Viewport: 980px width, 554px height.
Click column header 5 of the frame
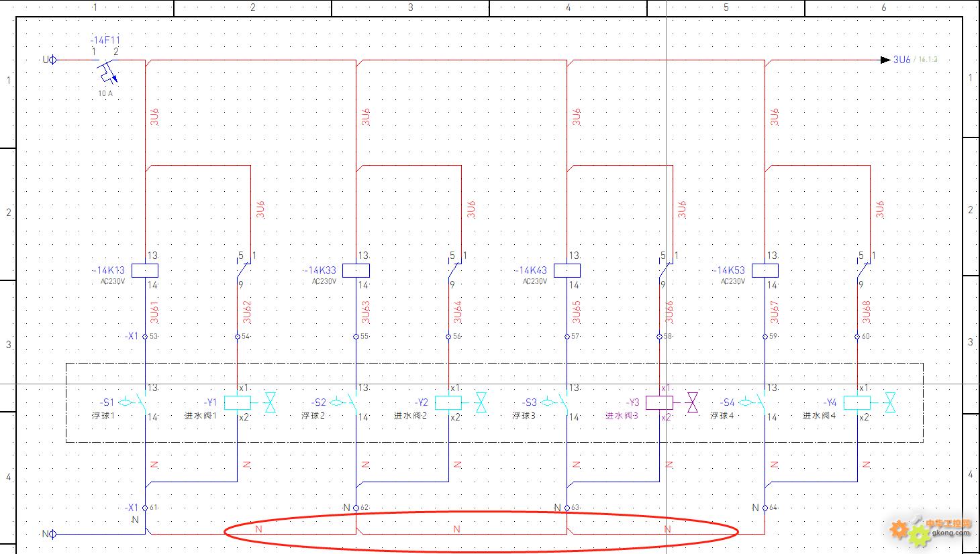point(726,7)
